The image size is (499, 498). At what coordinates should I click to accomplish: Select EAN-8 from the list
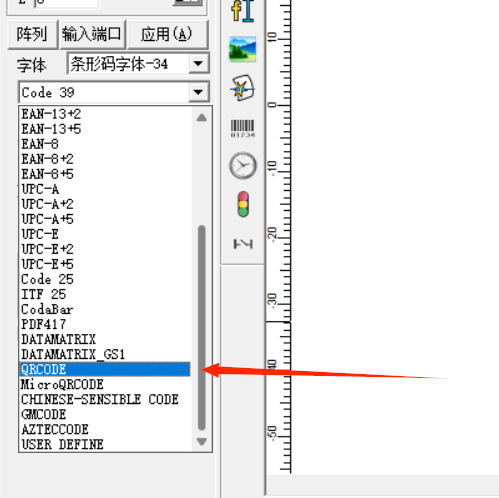tap(40, 144)
